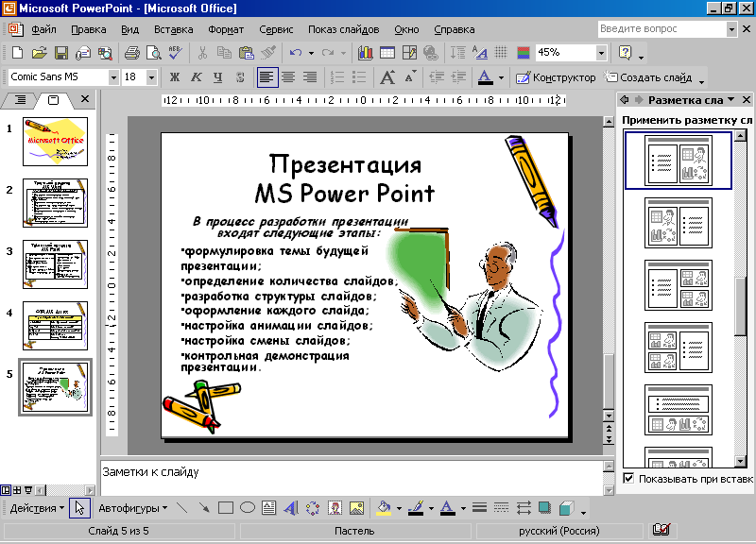The height and width of the screenshot is (544, 756).
Task: Insert a table with the table icon
Action: pyautogui.click(x=387, y=53)
